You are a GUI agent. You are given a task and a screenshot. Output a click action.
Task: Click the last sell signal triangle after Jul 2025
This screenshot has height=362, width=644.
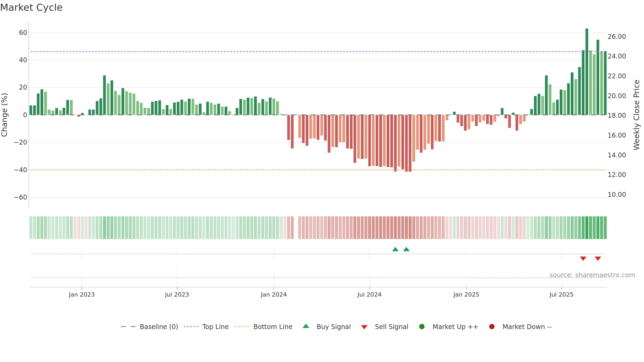pyautogui.click(x=598, y=258)
